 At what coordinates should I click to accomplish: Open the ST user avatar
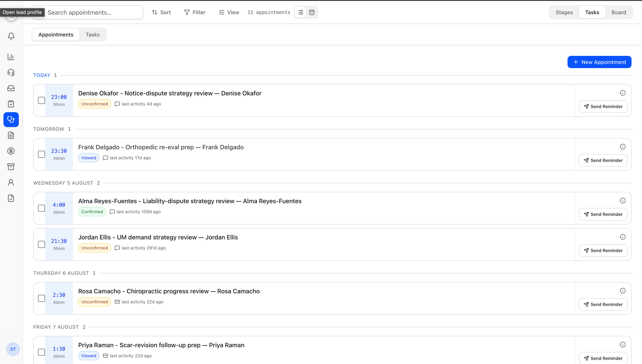click(13, 349)
